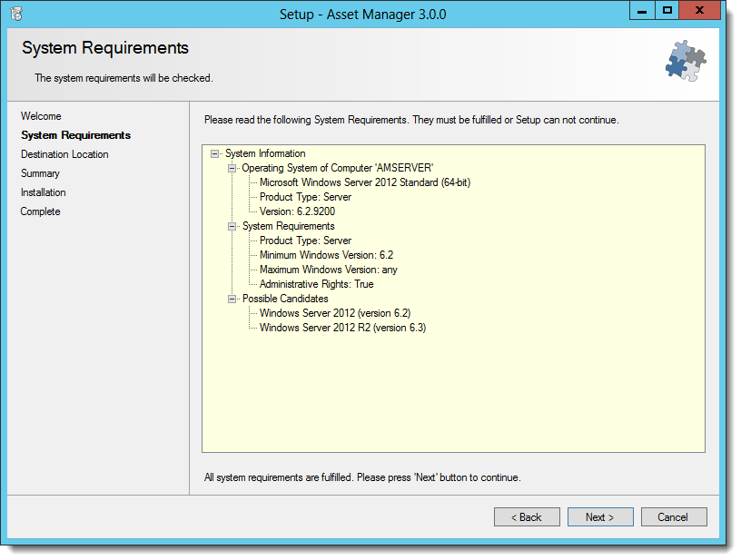
Task: Collapse the Possible Candidates tree node
Action: pyautogui.click(x=232, y=299)
